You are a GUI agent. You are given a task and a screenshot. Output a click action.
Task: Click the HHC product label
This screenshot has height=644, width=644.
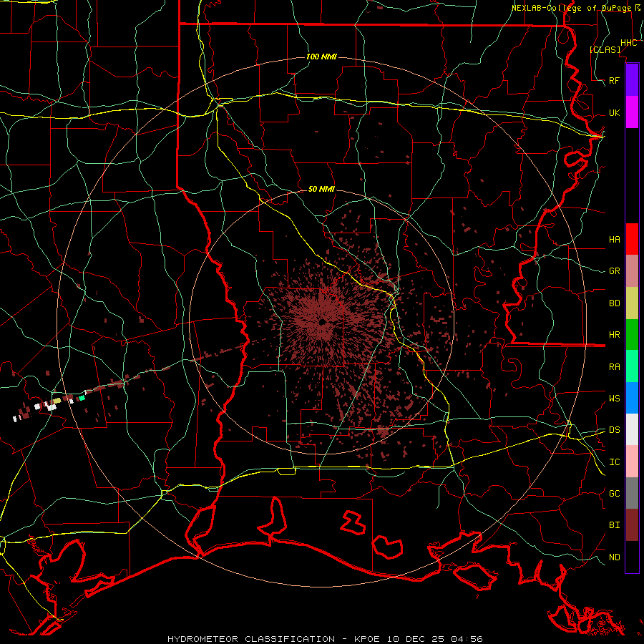click(x=629, y=43)
